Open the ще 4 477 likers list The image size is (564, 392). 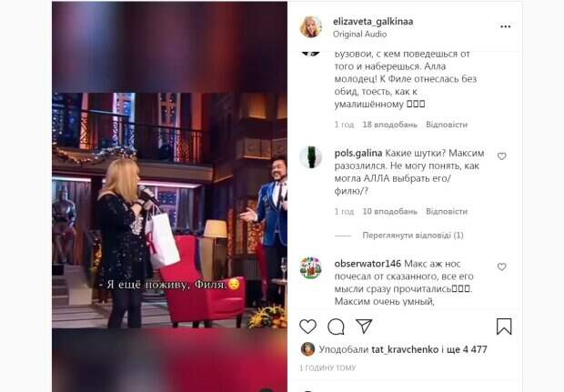[467, 349]
